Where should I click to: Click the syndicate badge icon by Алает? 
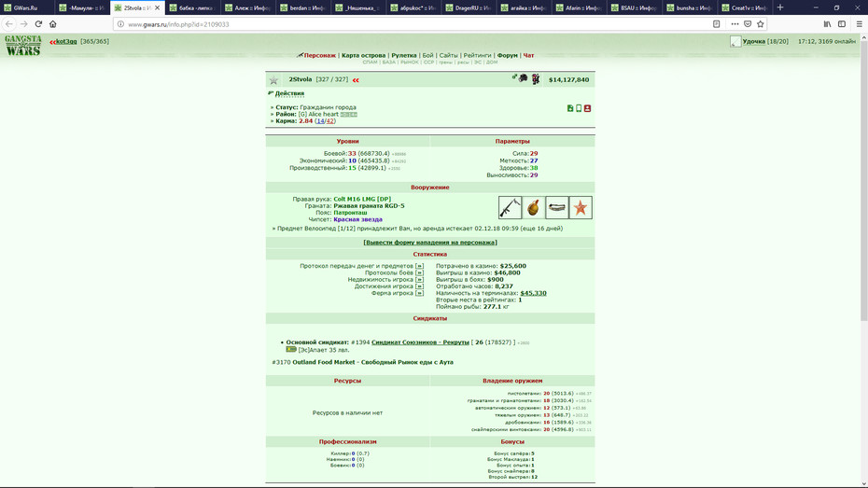click(291, 350)
